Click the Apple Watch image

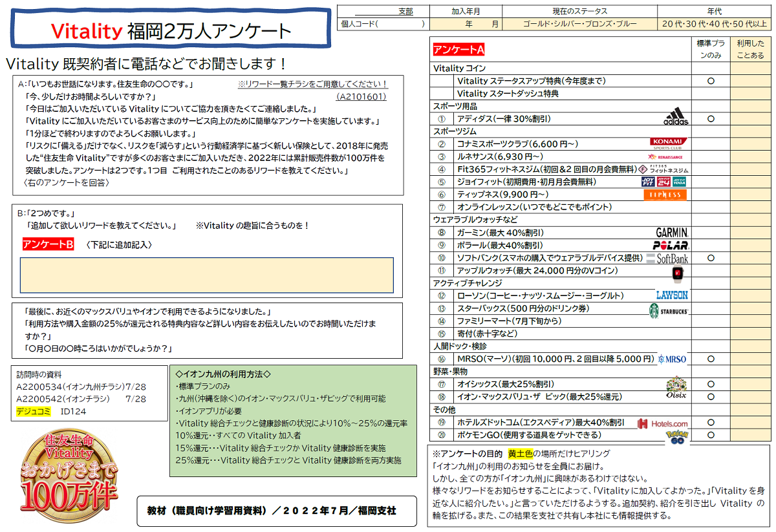tap(678, 272)
